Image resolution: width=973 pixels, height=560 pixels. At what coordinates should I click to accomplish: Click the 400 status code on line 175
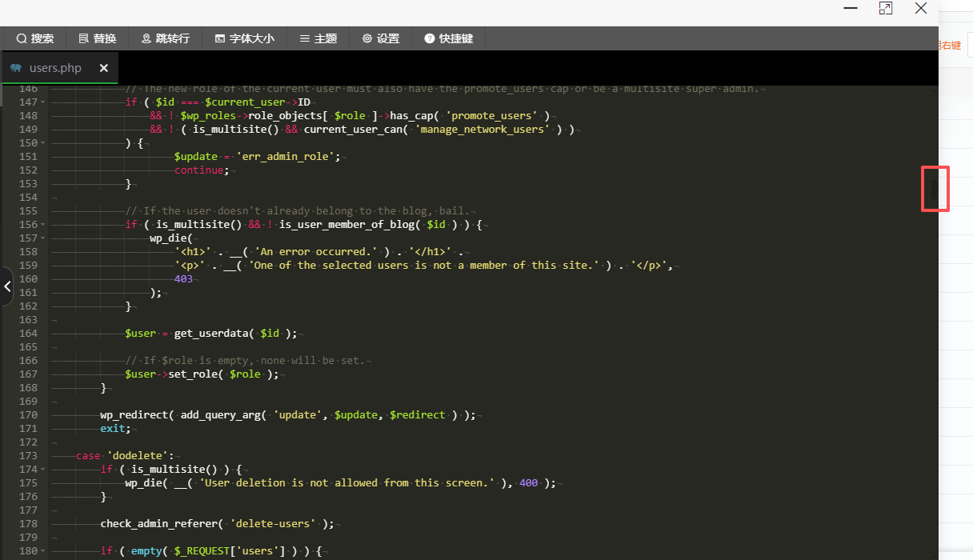pyautogui.click(x=529, y=483)
